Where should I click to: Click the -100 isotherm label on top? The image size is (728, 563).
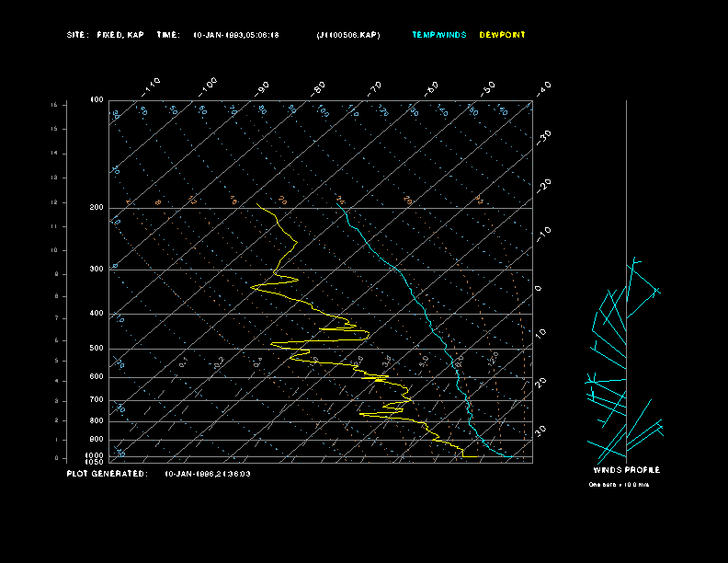point(207,87)
